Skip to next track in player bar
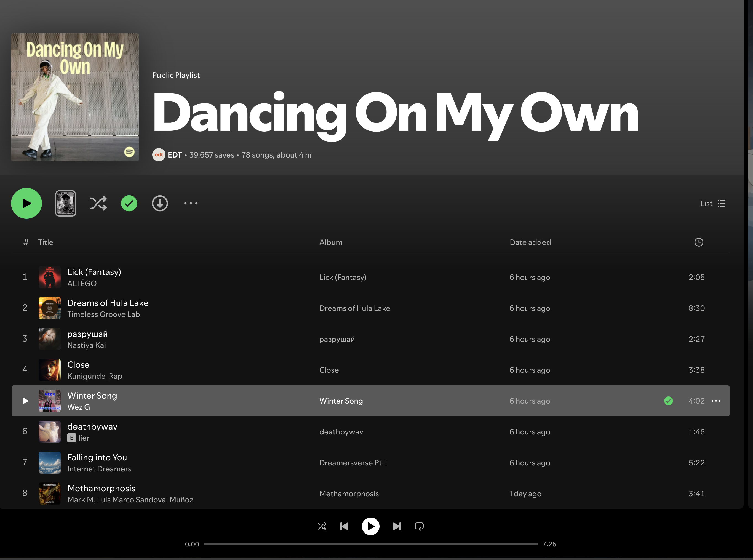 397,526
